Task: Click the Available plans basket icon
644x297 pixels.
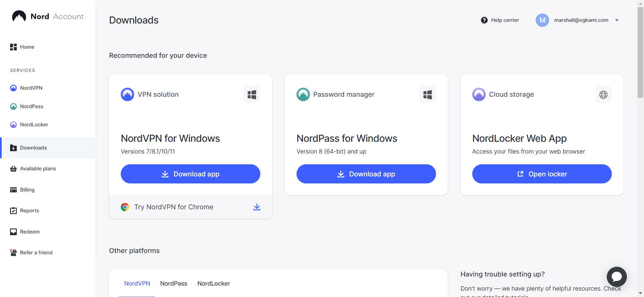Action: point(13,169)
